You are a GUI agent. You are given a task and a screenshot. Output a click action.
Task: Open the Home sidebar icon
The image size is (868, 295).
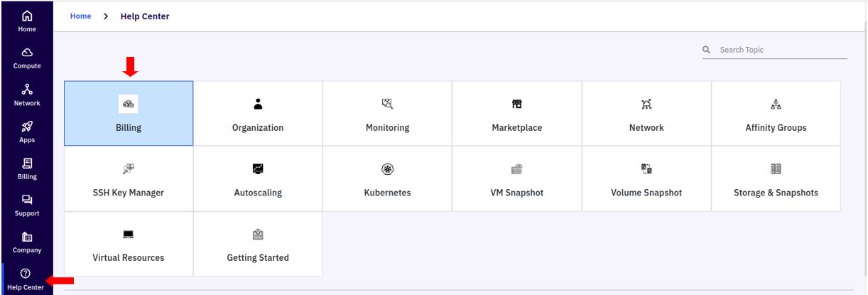[x=27, y=16]
